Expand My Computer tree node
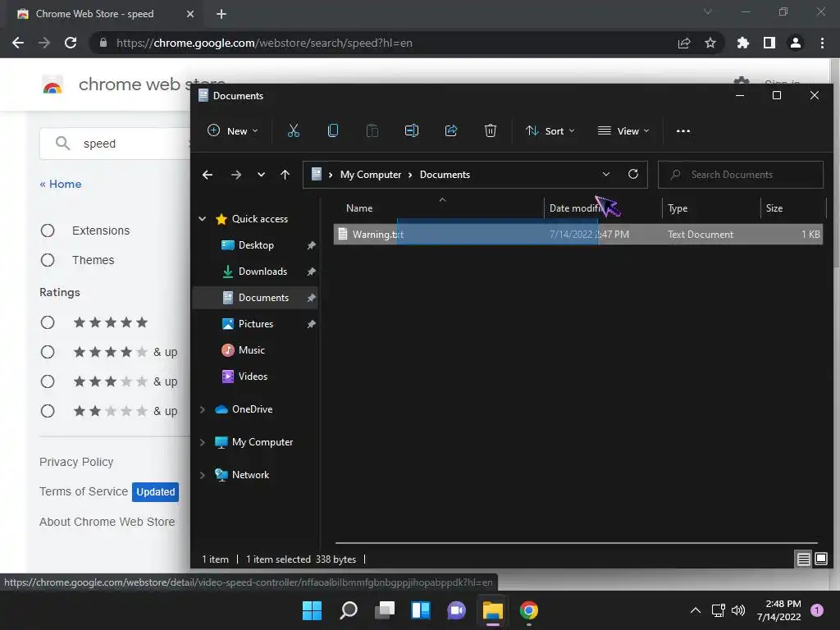 click(203, 442)
